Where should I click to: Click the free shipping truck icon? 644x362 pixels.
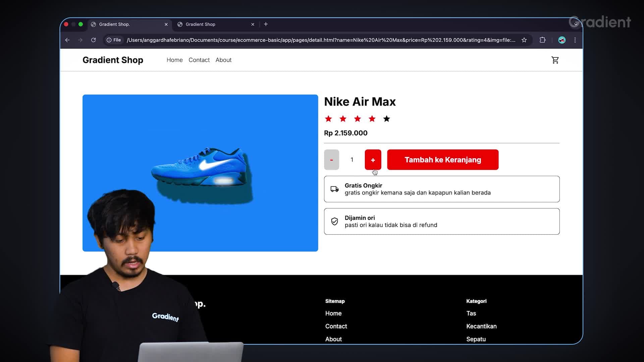click(x=334, y=189)
